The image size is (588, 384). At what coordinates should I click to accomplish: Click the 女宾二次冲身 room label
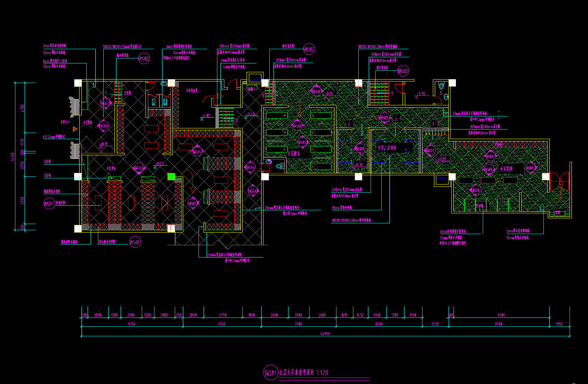pos(387,147)
